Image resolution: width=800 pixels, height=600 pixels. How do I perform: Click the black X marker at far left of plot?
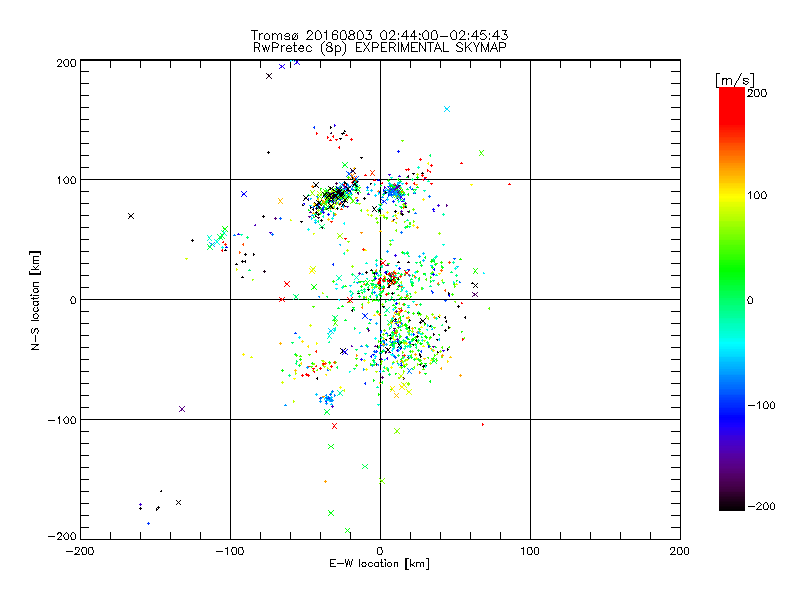coord(131,216)
